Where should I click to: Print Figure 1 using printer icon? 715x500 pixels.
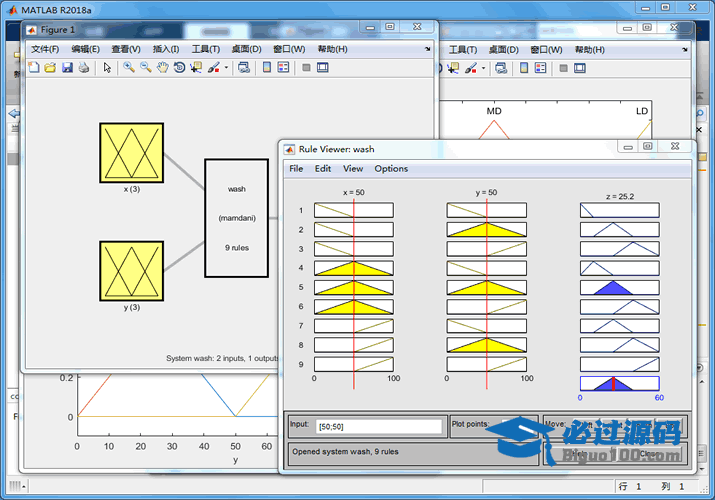coord(84,67)
